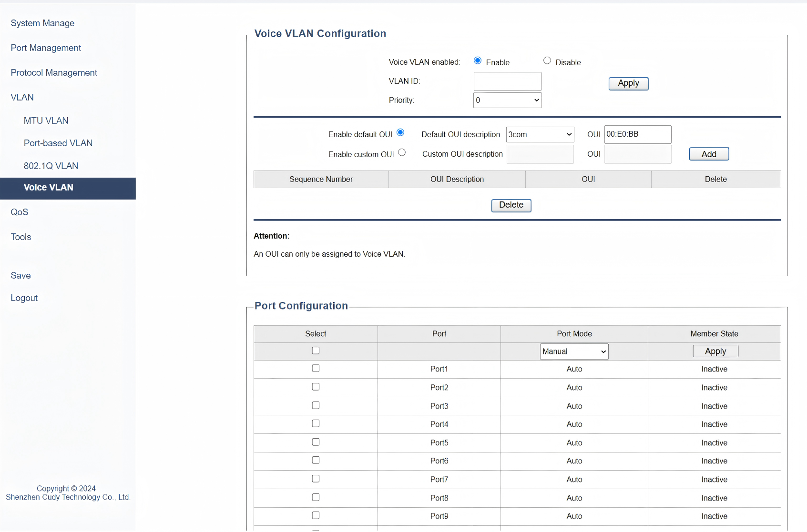Navigate to Port-based VLAN

click(58, 143)
